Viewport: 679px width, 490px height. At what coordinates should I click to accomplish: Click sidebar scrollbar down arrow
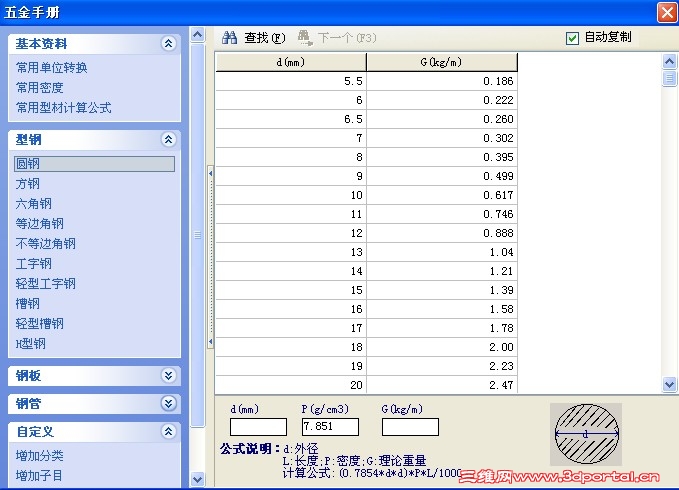[x=197, y=479]
